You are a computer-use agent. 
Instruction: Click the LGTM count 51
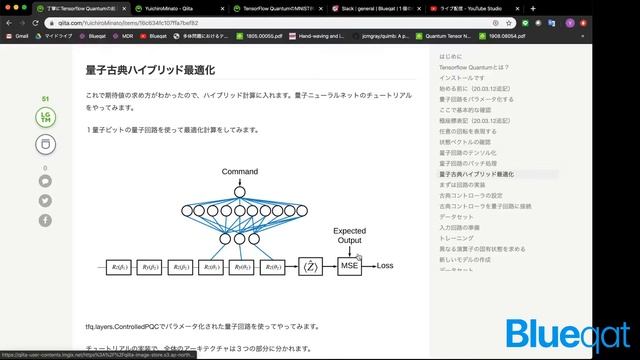pyautogui.click(x=45, y=99)
